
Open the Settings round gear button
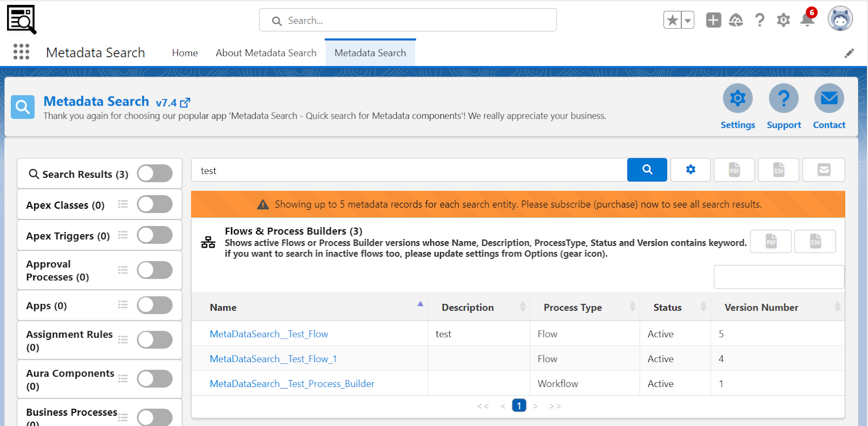click(737, 99)
